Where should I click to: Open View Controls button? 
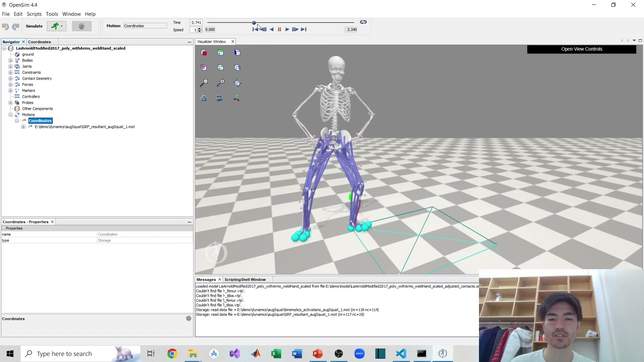[x=582, y=49]
